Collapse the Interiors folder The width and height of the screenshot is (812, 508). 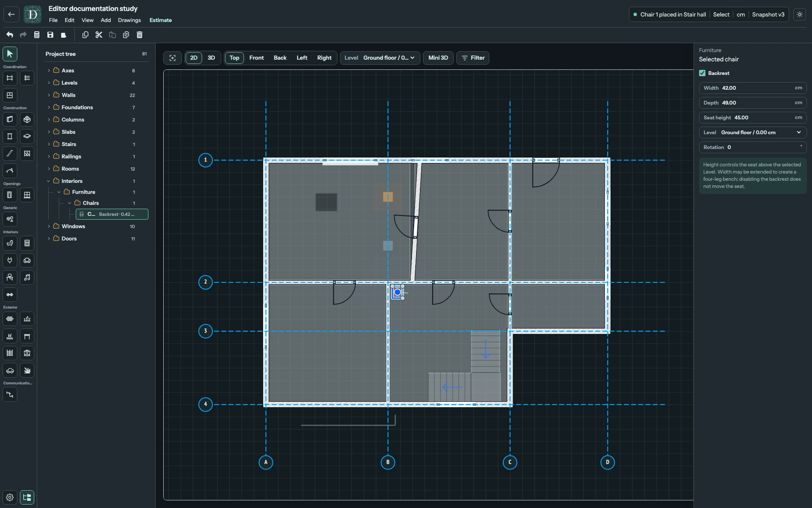[x=49, y=181]
